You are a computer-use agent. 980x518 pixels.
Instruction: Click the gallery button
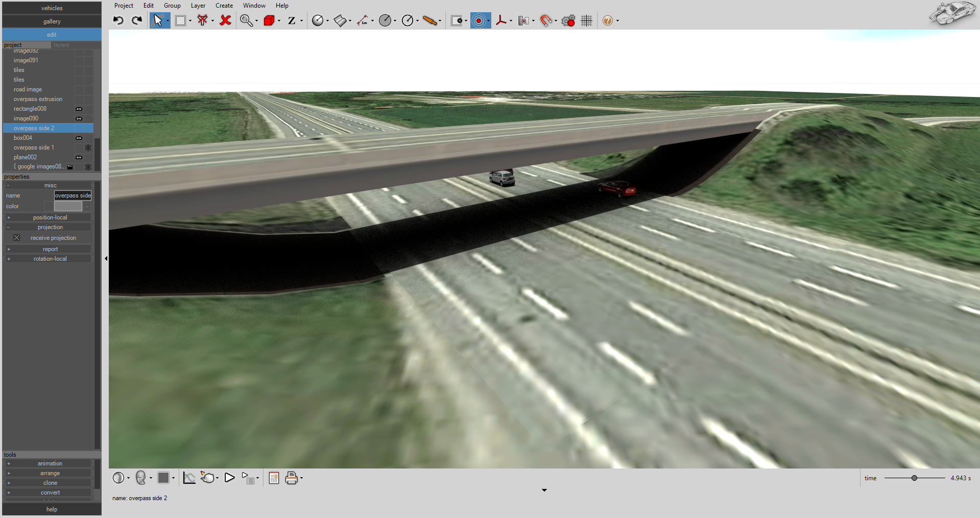point(51,21)
